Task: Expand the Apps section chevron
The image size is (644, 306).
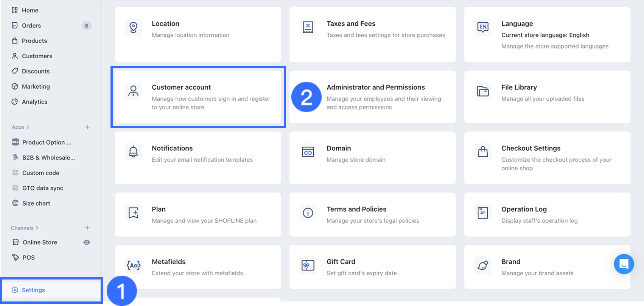Action: point(28,127)
